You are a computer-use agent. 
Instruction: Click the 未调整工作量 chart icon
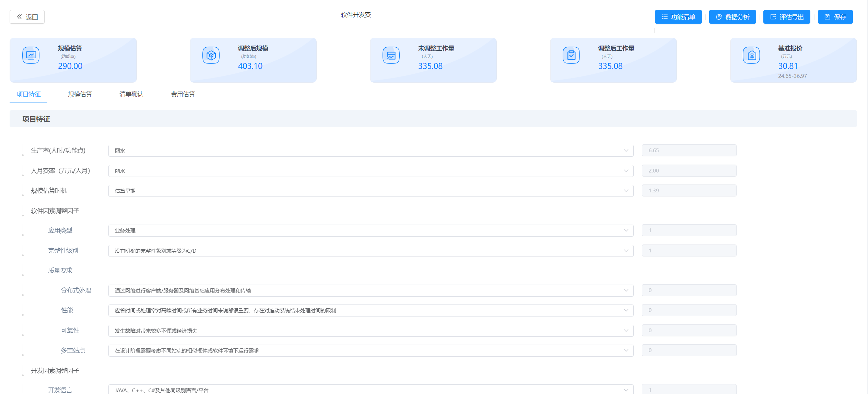[x=391, y=55]
